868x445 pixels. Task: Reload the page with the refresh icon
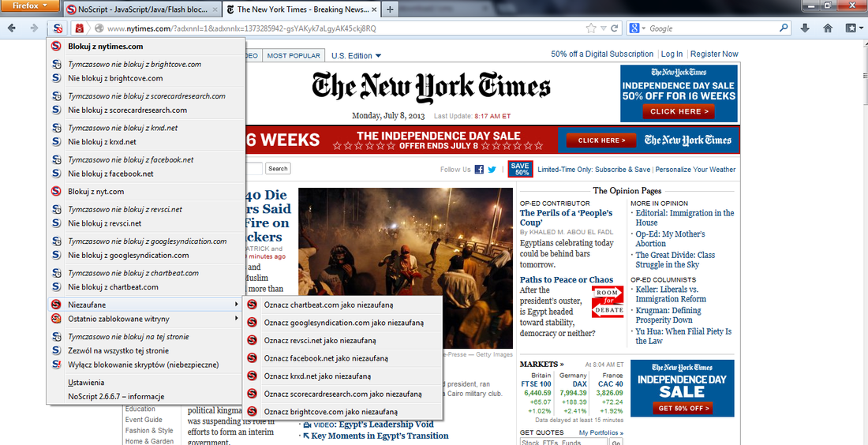(x=614, y=28)
